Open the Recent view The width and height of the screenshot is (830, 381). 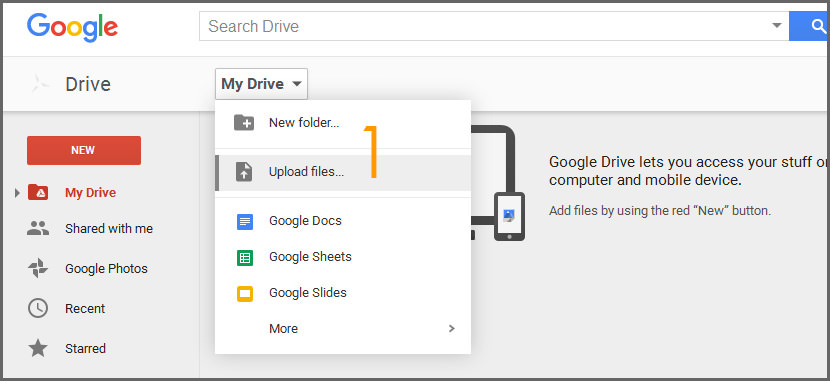pyautogui.click(x=85, y=309)
